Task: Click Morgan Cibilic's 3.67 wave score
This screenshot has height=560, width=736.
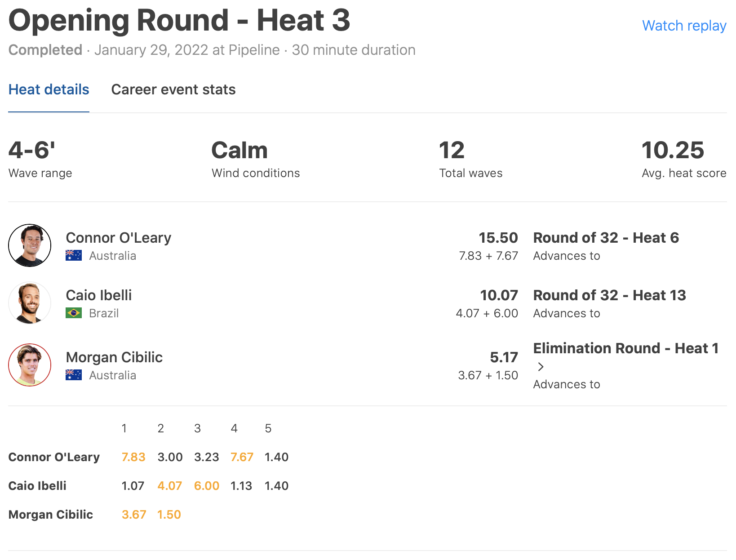Action: [134, 515]
